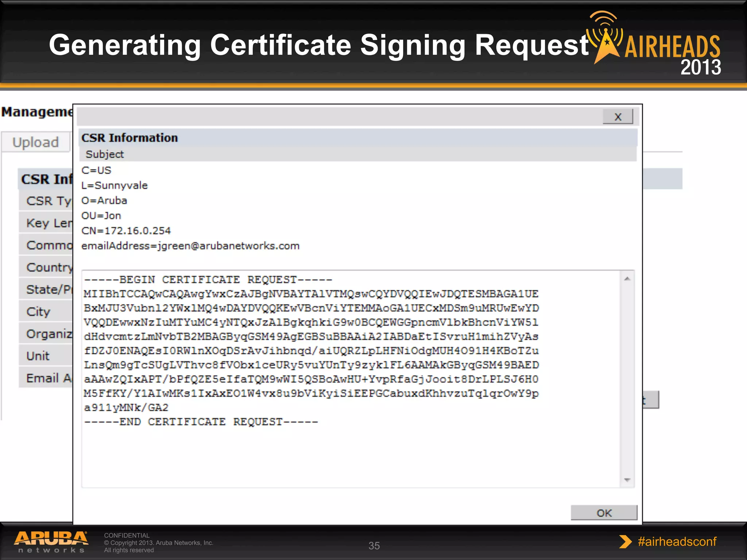Viewport: 747px width, 560px height.
Task: Click the last CSR line a911yMNk/GA2
Action: [126, 408]
